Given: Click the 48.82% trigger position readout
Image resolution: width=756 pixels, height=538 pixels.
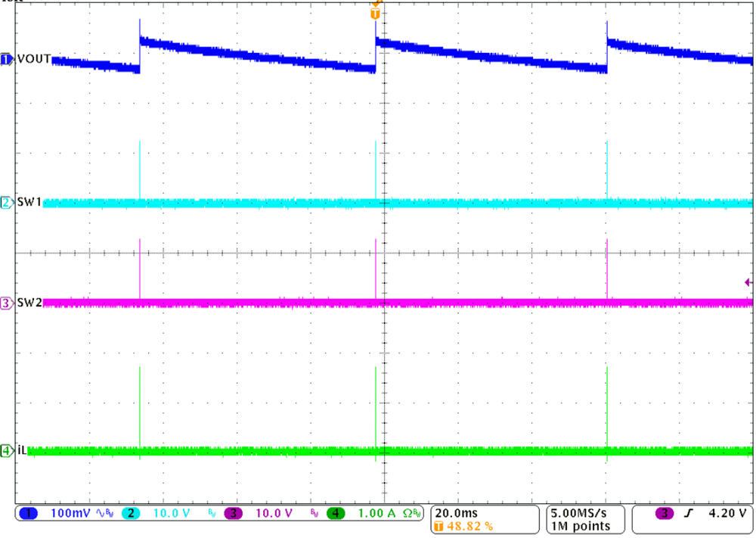Looking at the screenshot, I should point(467,525).
